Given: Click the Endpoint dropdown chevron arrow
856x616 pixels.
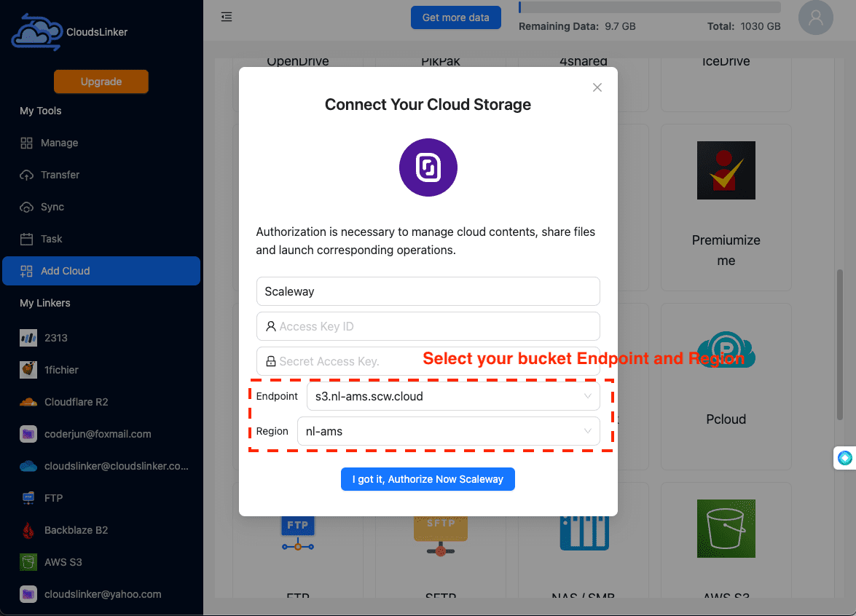Looking at the screenshot, I should tap(587, 396).
